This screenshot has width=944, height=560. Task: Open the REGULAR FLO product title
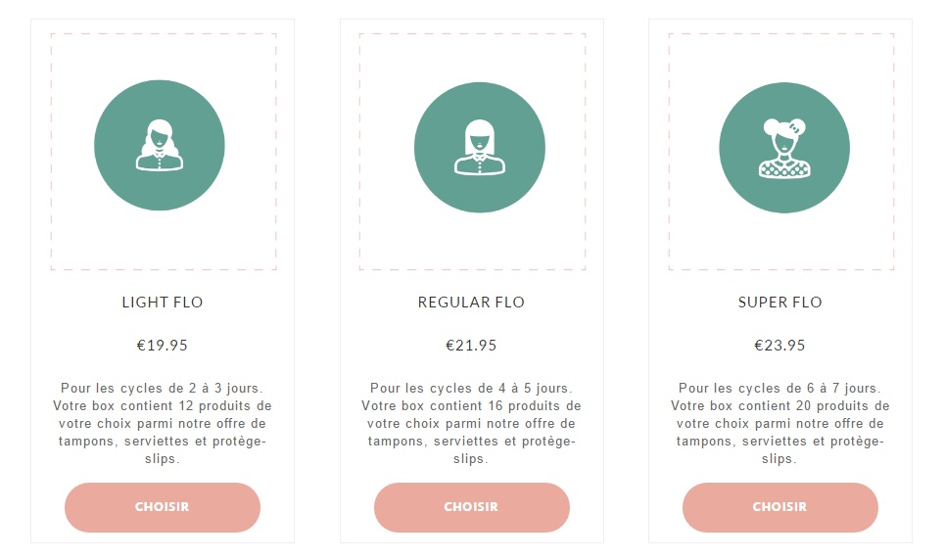point(471,303)
